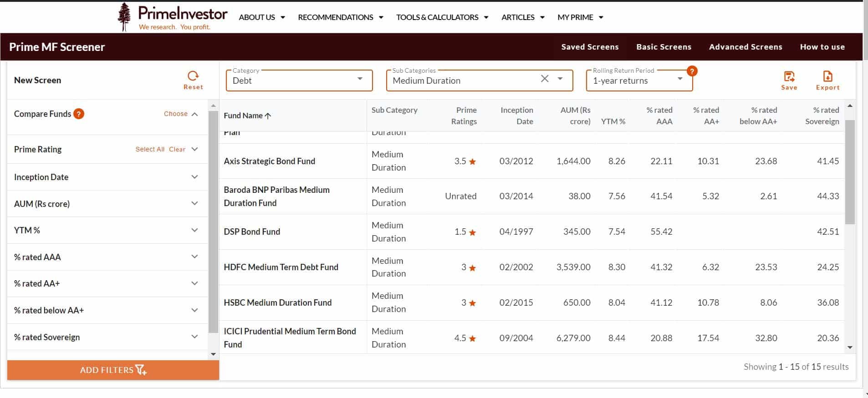Sort by AUM (Rs crore) column header
The image size is (868, 398).
point(575,116)
